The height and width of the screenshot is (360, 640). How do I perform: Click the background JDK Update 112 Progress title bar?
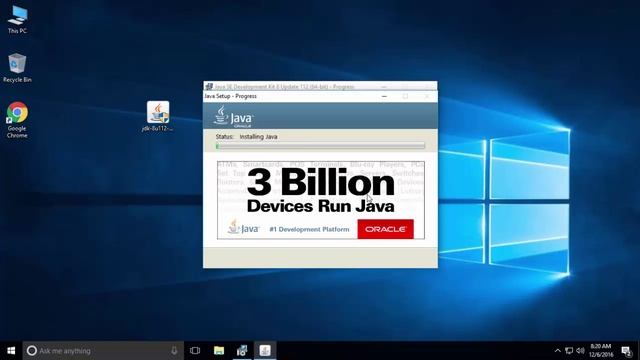pyautogui.click(x=320, y=86)
